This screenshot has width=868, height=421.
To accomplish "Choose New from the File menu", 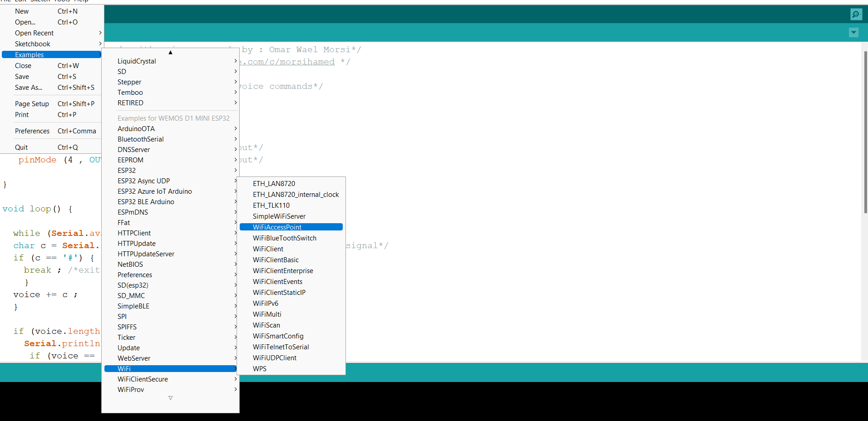I will pyautogui.click(x=51, y=11).
